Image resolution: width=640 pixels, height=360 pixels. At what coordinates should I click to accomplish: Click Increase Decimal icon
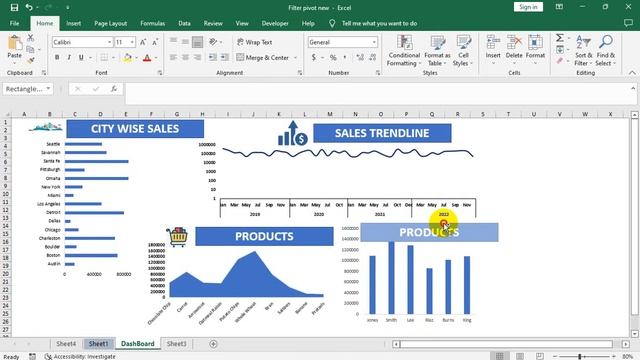[360, 58]
